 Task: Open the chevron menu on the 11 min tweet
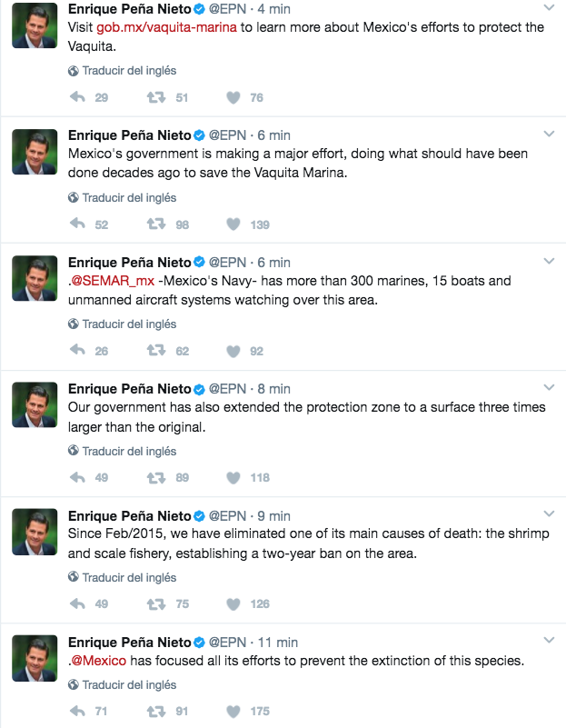coord(549,641)
